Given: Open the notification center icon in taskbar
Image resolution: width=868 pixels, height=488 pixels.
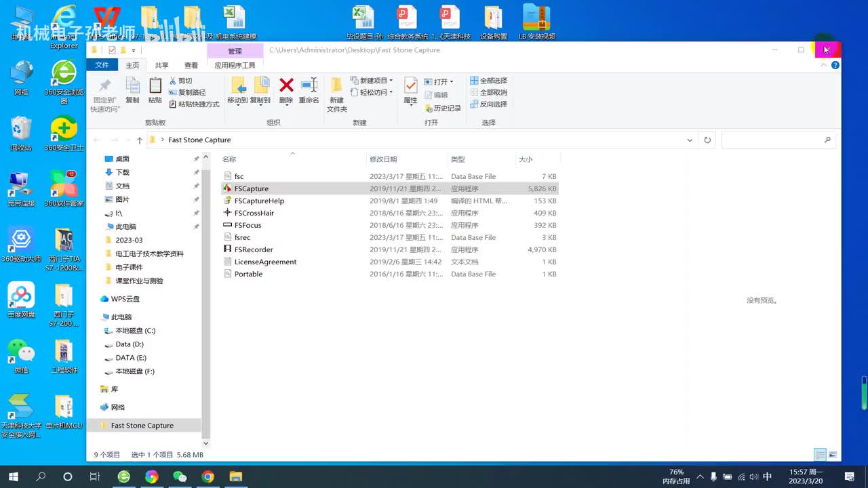Looking at the screenshot, I should coord(848,476).
